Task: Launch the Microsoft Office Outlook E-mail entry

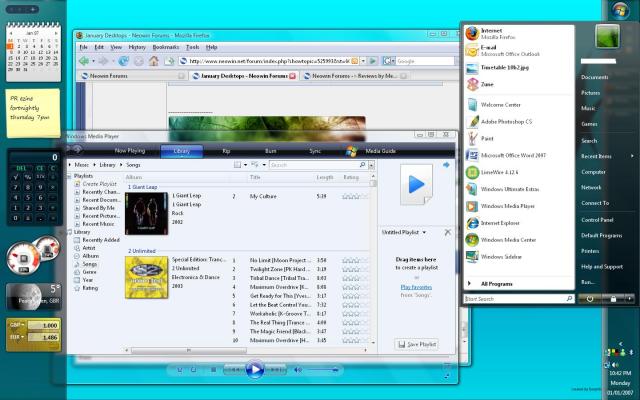Action: coord(518,50)
